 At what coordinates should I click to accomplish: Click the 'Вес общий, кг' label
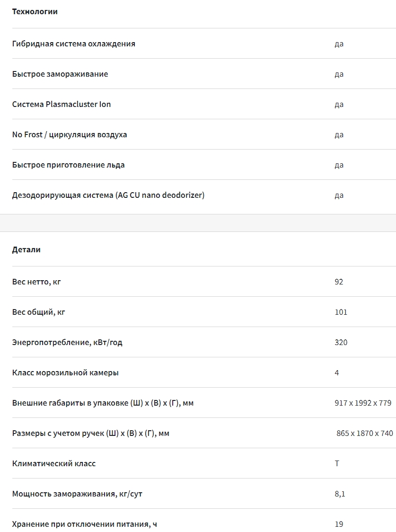(38, 312)
